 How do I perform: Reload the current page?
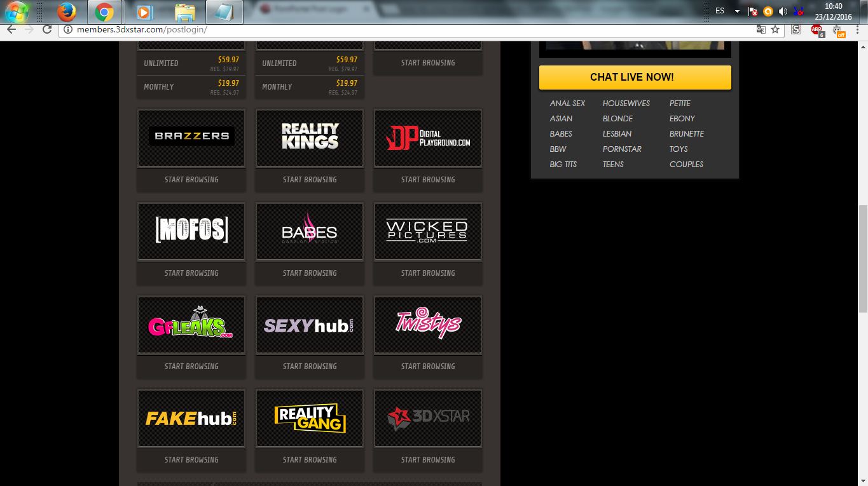point(46,30)
